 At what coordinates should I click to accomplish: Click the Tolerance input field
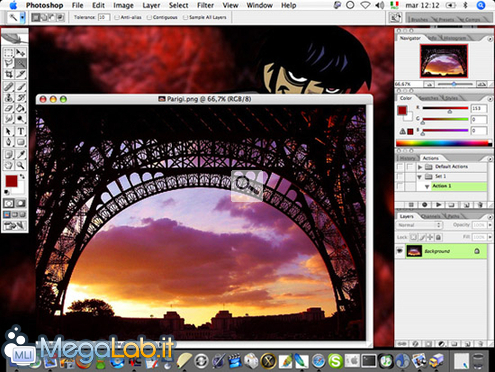pyautogui.click(x=104, y=17)
